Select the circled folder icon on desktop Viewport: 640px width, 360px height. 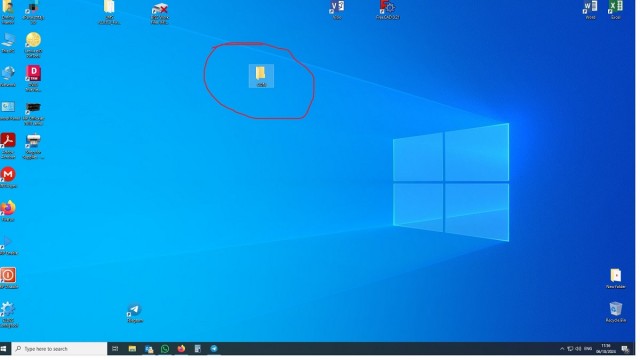tap(261, 76)
